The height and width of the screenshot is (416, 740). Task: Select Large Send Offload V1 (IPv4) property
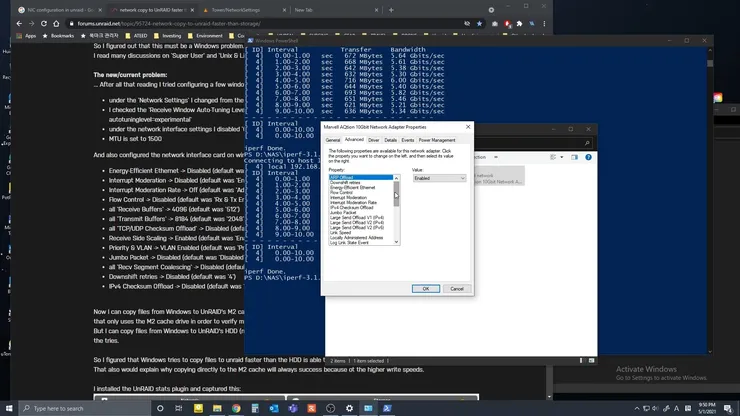coord(361,218)
